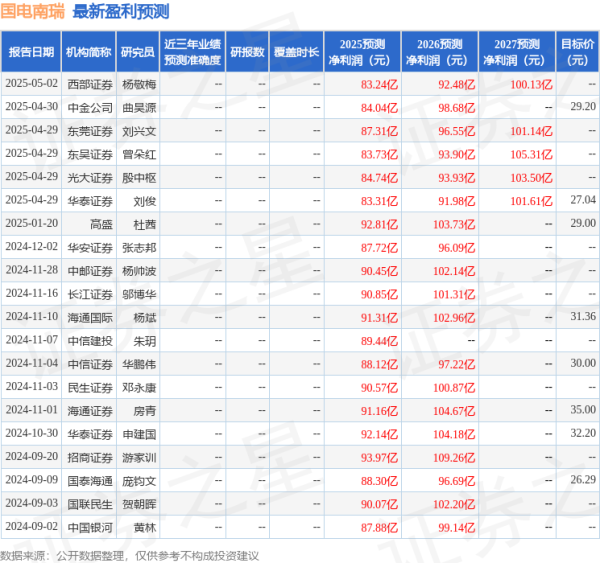600x563 pixels.
Task: Click target price 27.04
Action: [583, 200]
